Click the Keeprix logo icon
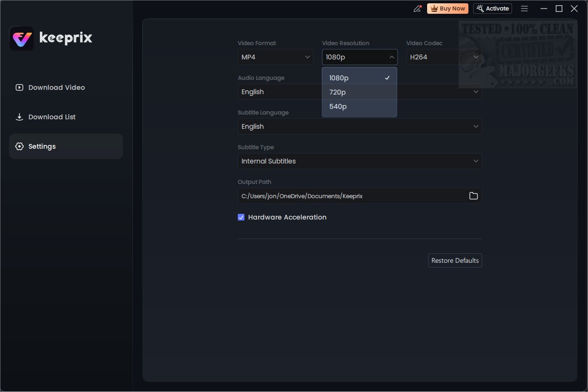 point(21,38)
